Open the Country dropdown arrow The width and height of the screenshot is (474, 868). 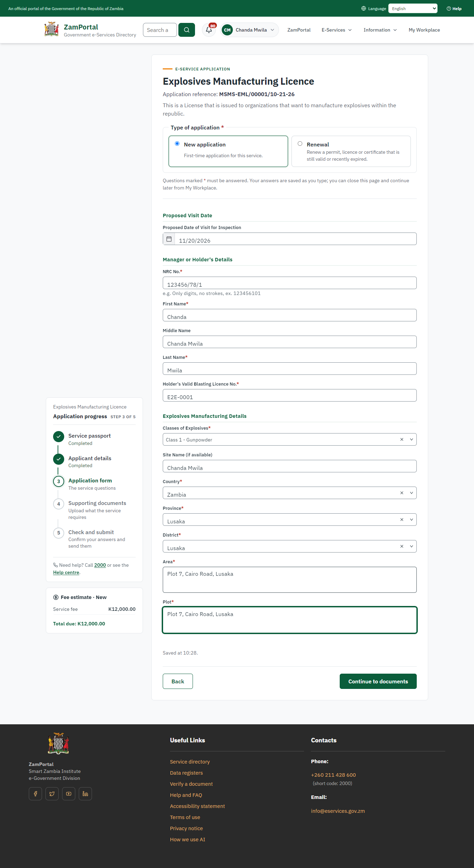(412, 493)
